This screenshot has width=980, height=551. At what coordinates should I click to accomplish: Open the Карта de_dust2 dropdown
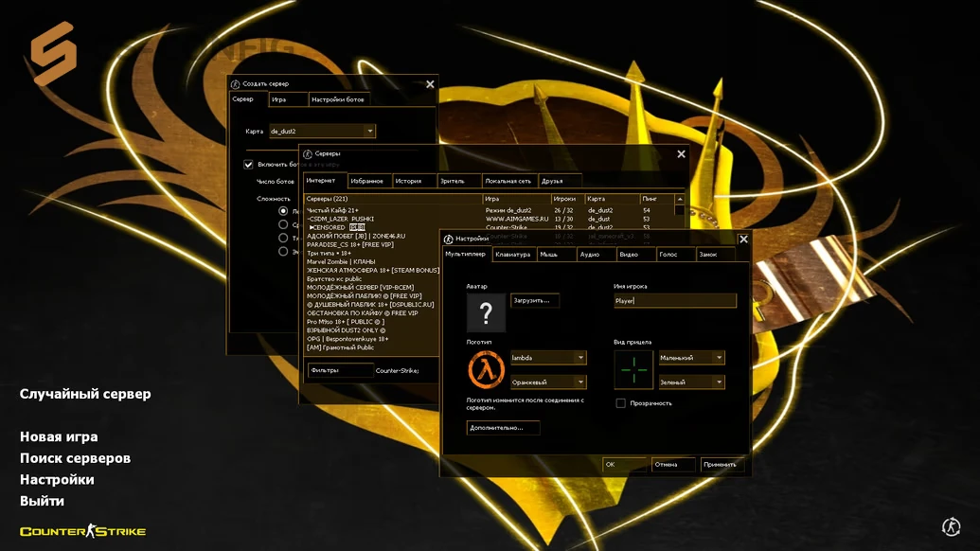(369, 132)
